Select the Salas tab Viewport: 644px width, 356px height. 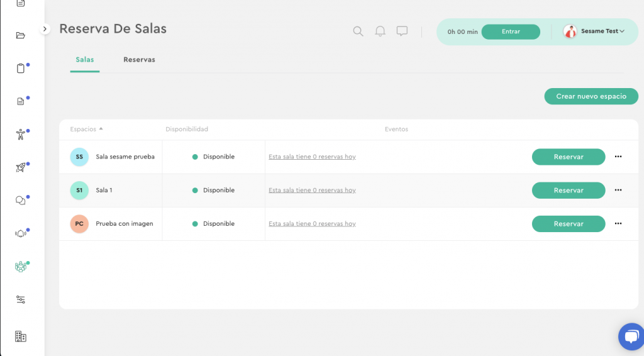pos(85,60)
